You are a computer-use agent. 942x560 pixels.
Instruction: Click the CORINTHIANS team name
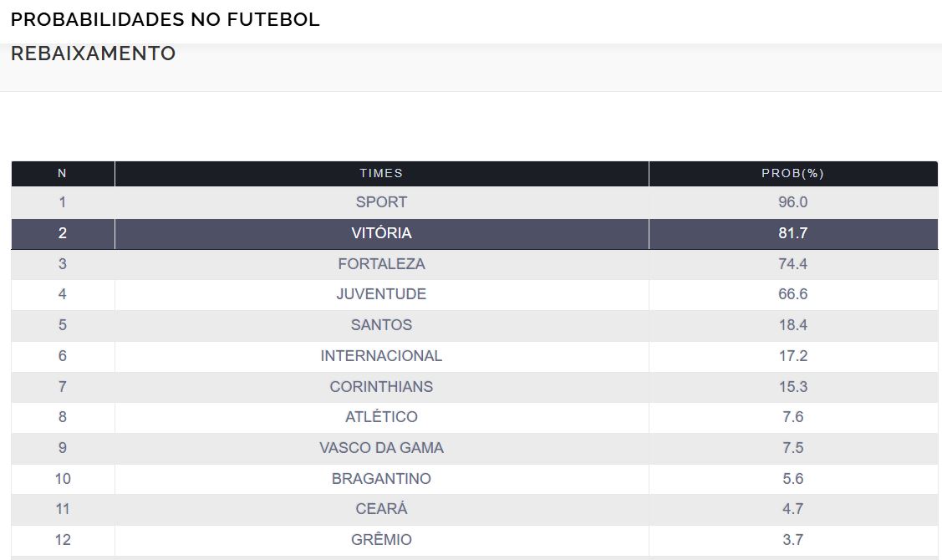point(381,387)
